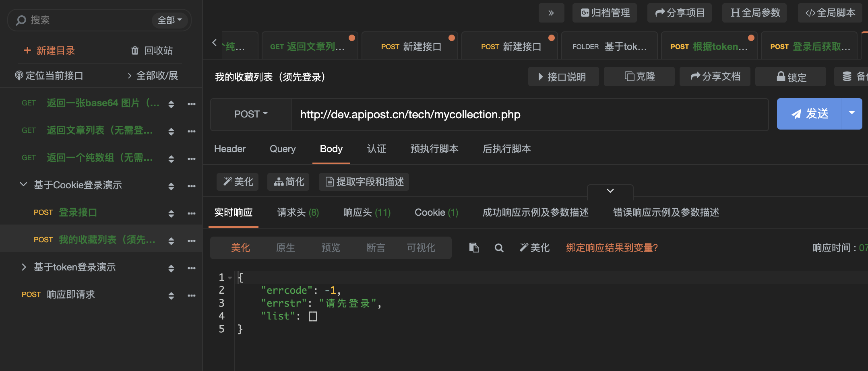Open 全局参数 global parameters

[755, 13]
